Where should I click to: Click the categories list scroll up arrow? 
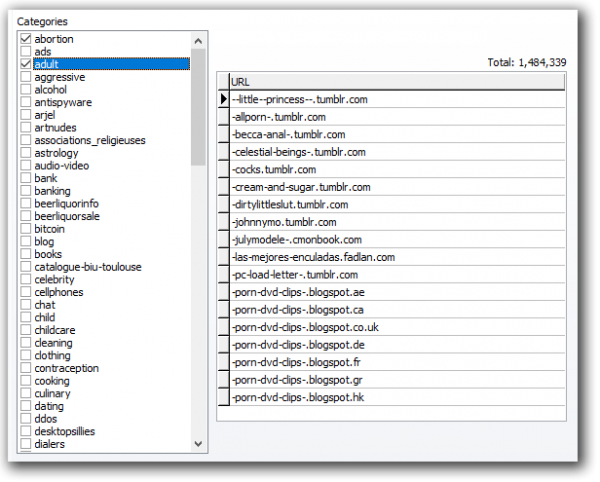pyautogui.click(x=198, y=41)
